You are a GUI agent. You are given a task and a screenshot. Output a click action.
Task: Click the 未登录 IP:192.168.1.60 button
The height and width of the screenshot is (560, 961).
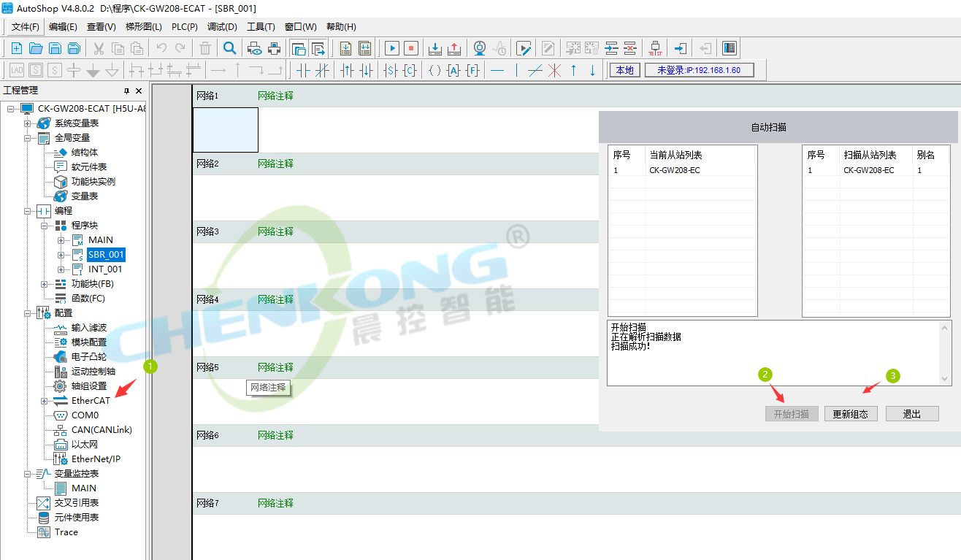click(699, 70)
